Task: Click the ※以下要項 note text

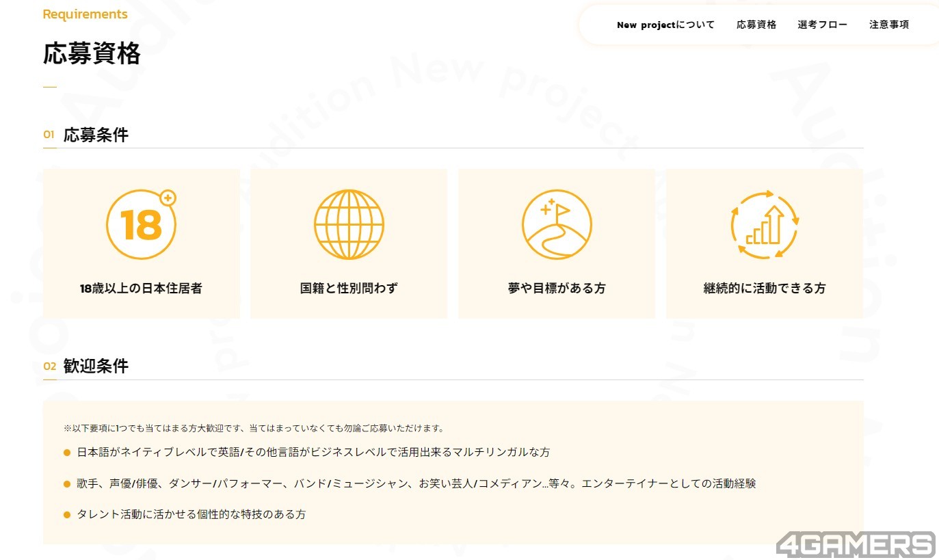Action: coord(254,429)
